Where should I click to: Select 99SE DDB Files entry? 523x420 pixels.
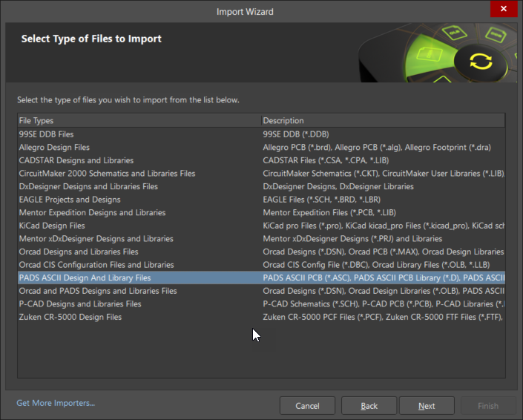pos(46,134)
